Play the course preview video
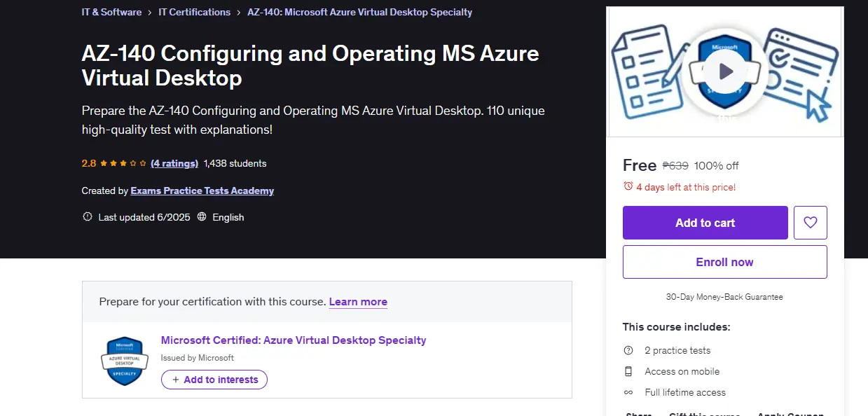The image size is (868, 416). (x=725, y=71)
